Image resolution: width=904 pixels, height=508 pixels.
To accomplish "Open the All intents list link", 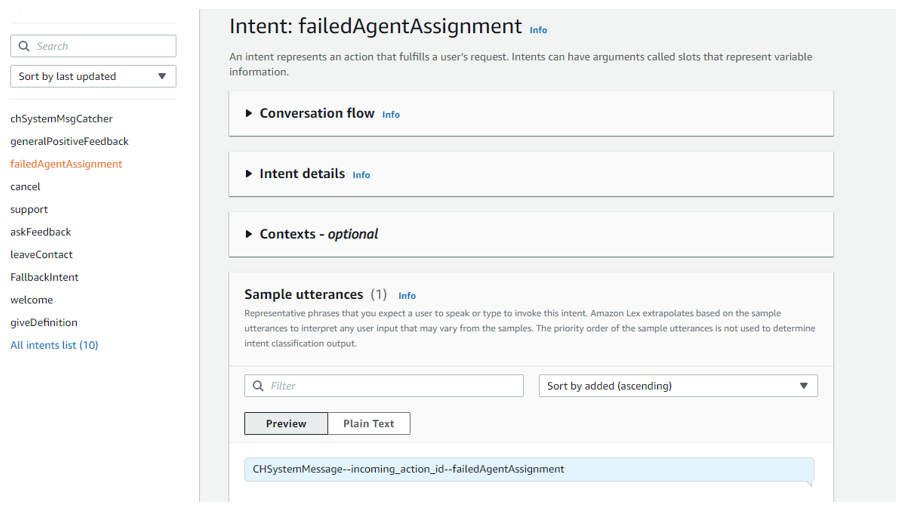I will [54, 345].
